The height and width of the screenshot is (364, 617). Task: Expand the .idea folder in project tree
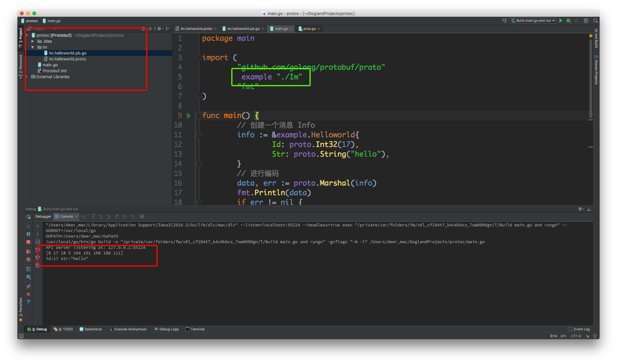[x=33, y=41]
